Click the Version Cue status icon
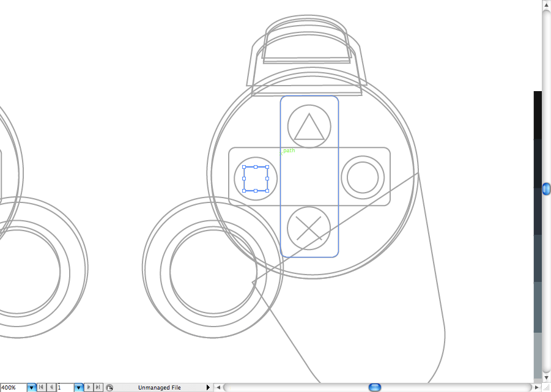The height and width of the screenshot is (392, 551). coord(109,388)
